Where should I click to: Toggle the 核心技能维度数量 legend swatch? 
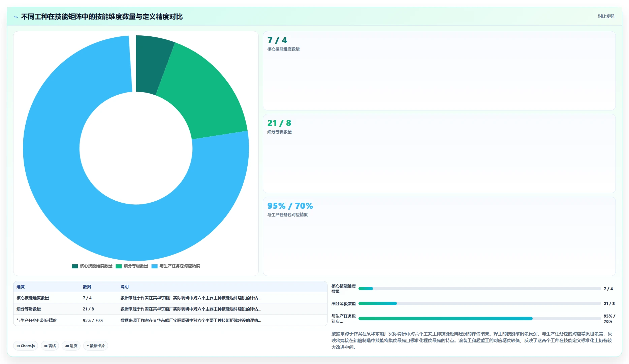[75, 266]
